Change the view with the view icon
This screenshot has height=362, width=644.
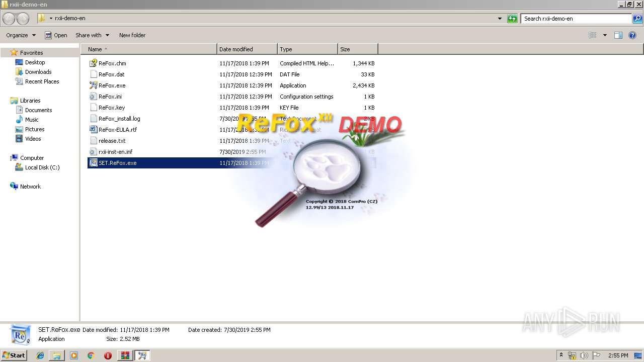593,35
